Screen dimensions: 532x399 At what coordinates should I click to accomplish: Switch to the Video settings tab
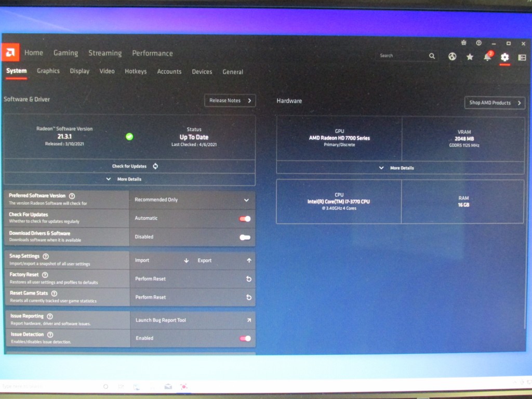click(x=107, y=71)
